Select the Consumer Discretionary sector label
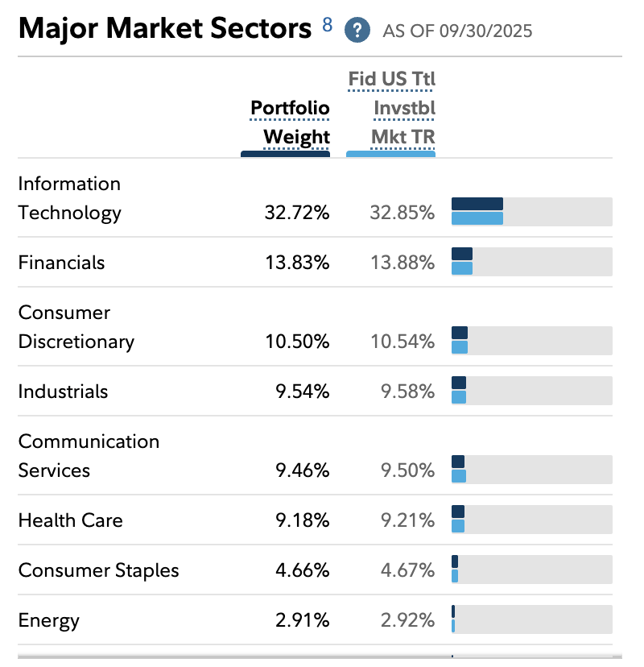 [x=76, y=327]
